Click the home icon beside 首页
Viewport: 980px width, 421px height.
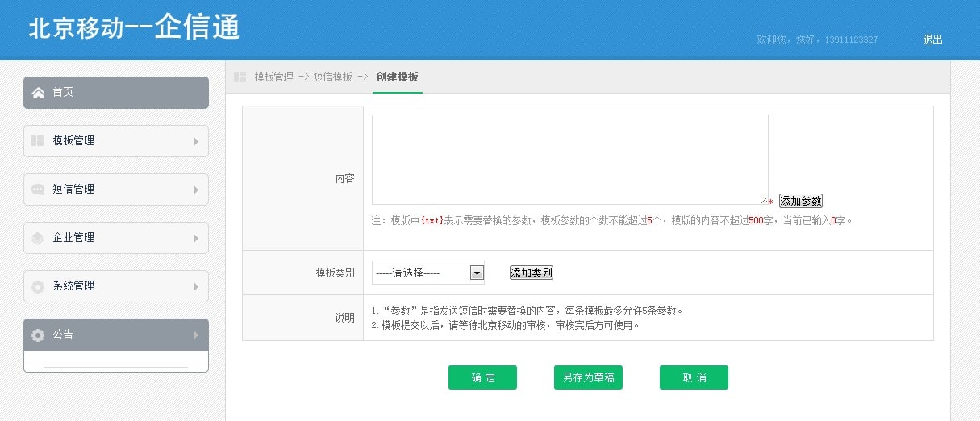(38, 93)
